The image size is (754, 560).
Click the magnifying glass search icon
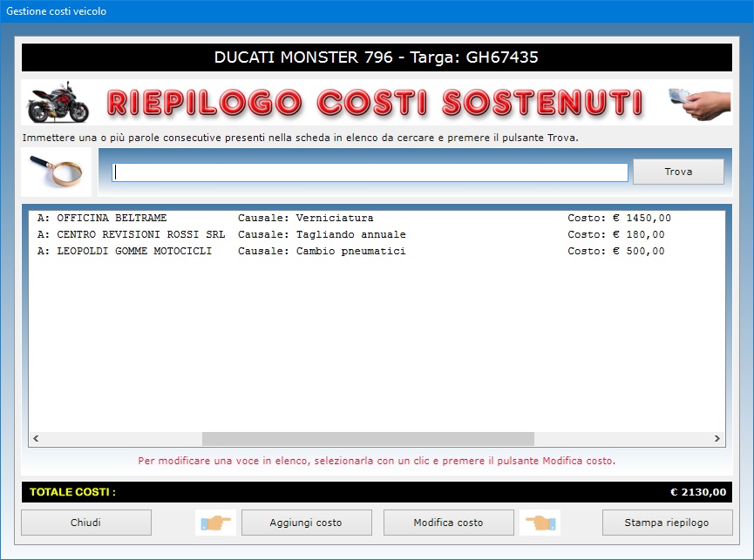click(57, 172)
